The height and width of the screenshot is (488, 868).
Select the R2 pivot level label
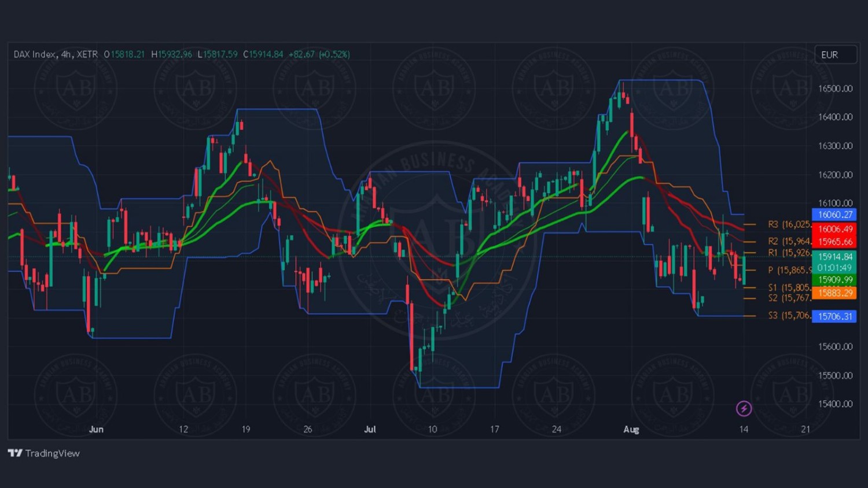point(789,241)
